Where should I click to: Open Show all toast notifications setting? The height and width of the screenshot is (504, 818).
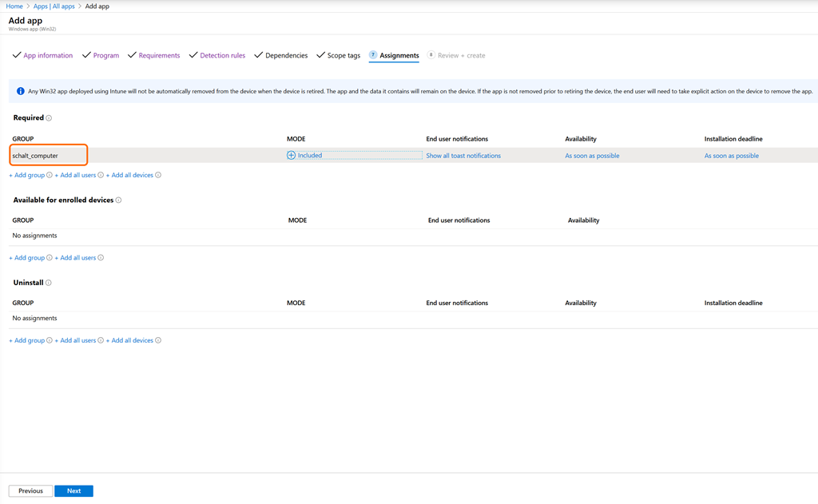point(463,156)
